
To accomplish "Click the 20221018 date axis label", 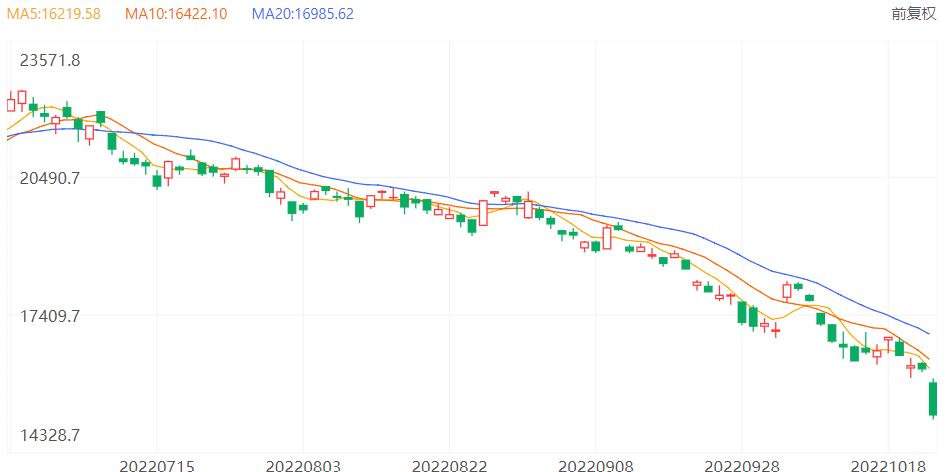I will point(888,465).
